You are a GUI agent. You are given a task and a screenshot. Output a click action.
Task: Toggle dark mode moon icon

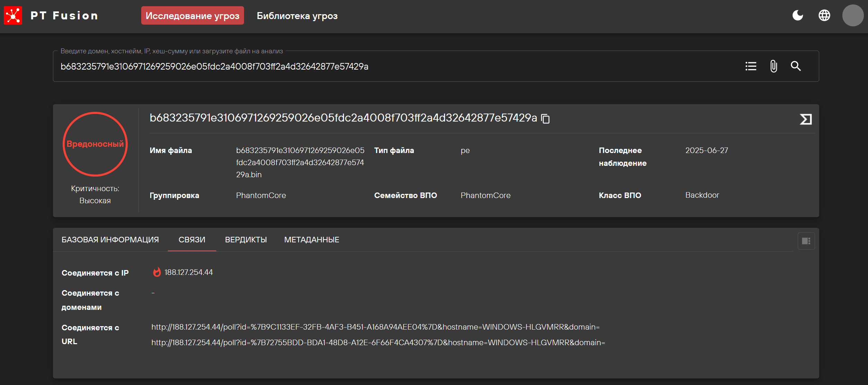(797, 16)
